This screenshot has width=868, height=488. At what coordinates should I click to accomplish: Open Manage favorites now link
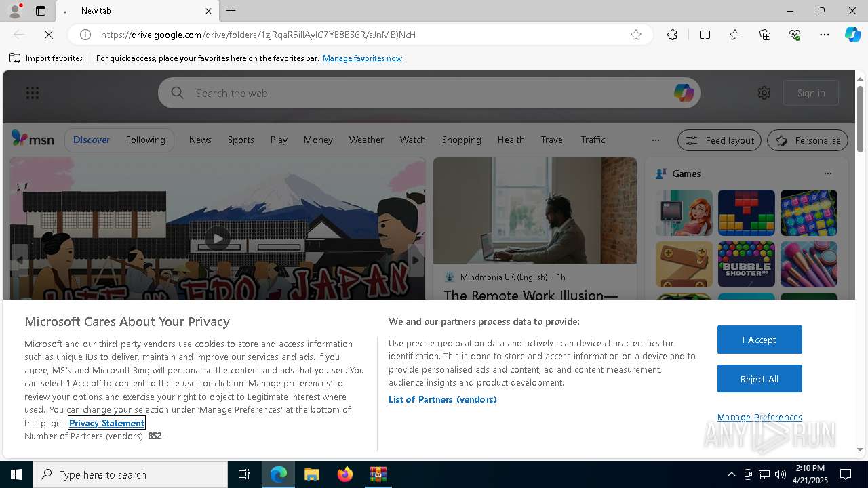362,58
